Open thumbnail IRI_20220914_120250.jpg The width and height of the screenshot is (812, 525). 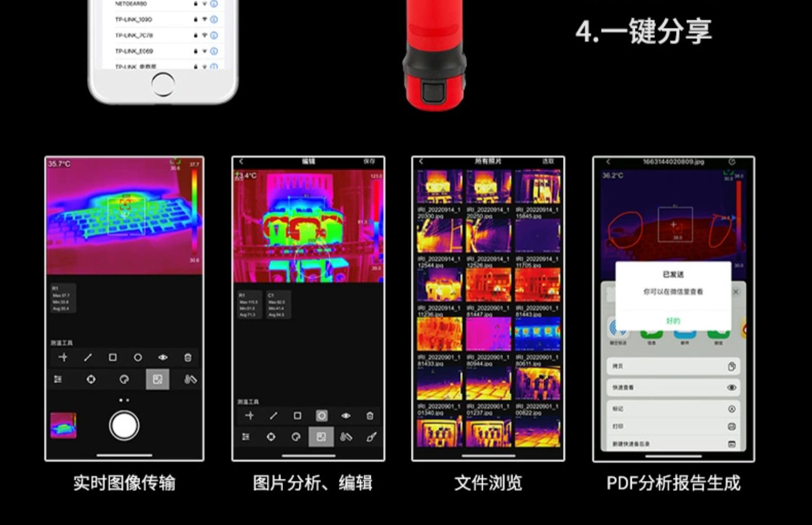coord(488,187)
